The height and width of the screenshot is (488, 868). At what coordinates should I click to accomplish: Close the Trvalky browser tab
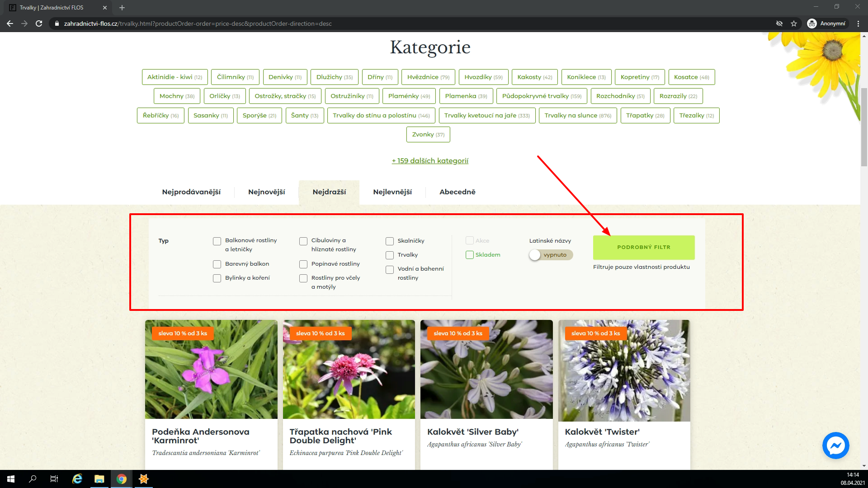click(105, 8)
